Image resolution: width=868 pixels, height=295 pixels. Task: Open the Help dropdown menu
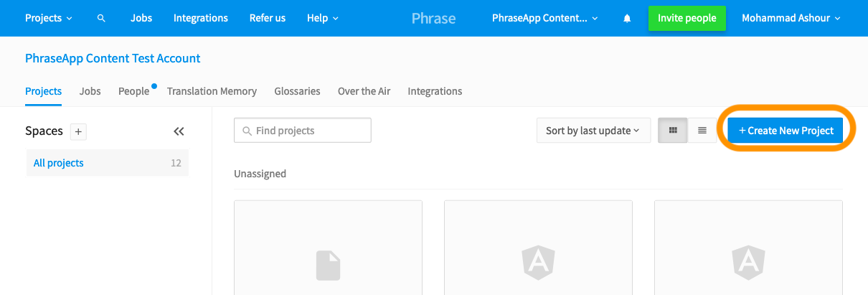(323, 18)
